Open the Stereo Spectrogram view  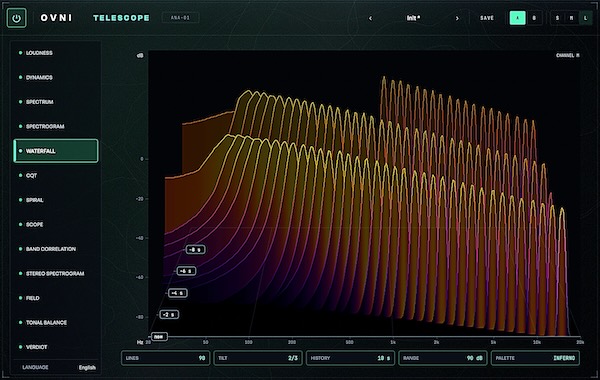56,273
